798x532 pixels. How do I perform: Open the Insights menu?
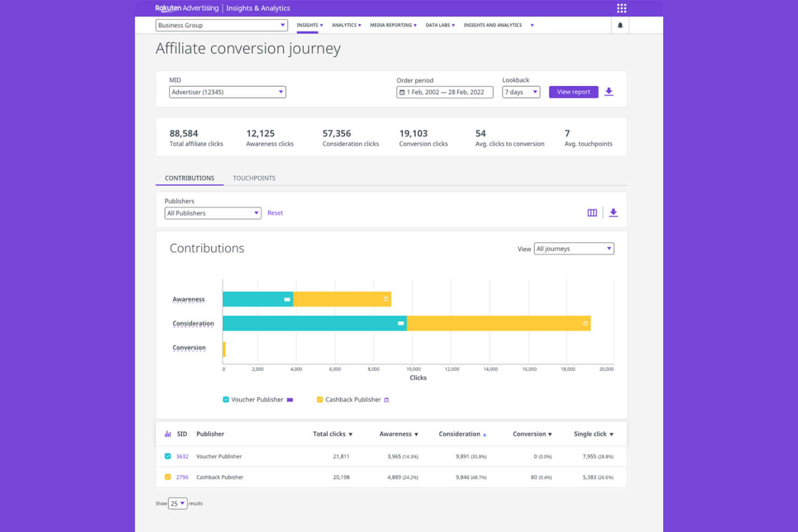[x=309, y=25]
